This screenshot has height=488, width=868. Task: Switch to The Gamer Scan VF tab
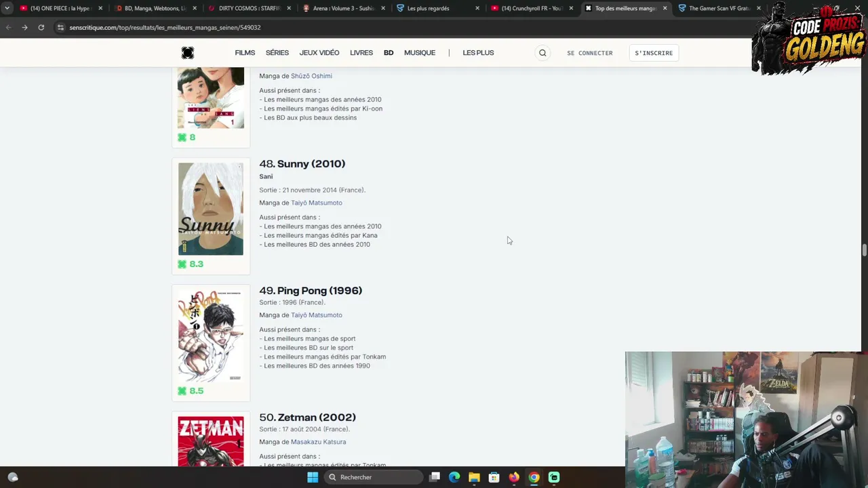pos(719,8)
